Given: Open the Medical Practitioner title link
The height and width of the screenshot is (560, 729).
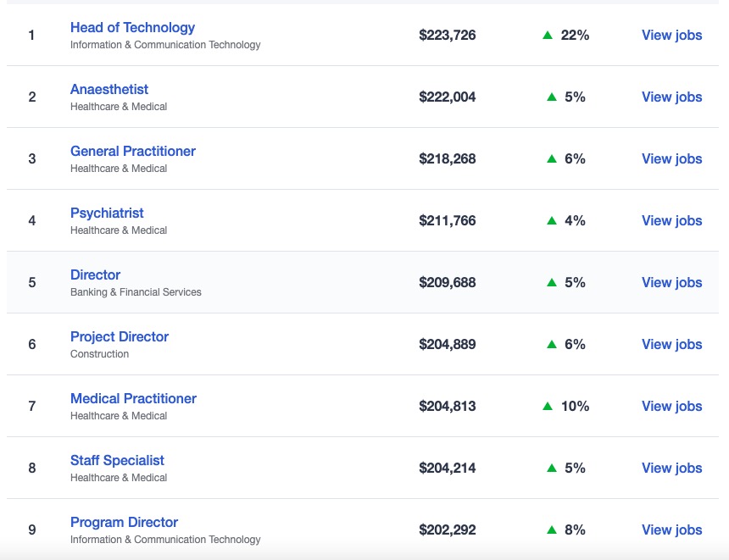Looking at the screenshot, I should [133, 398].
